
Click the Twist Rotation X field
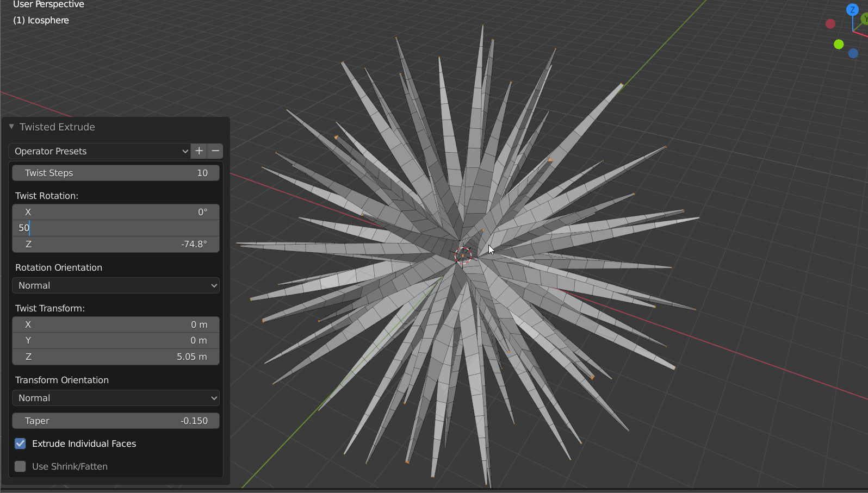tap(116, 212)
